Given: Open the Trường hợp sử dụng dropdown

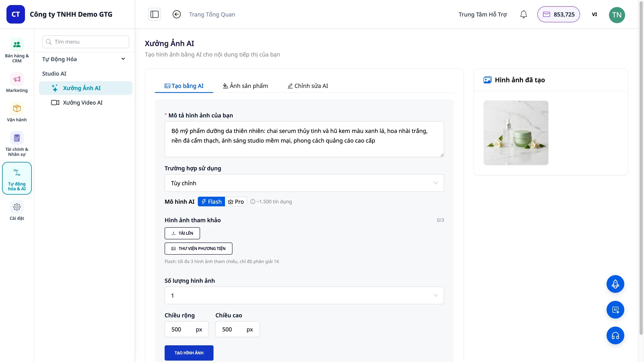Looking at the screenshot, I should 304,183.
